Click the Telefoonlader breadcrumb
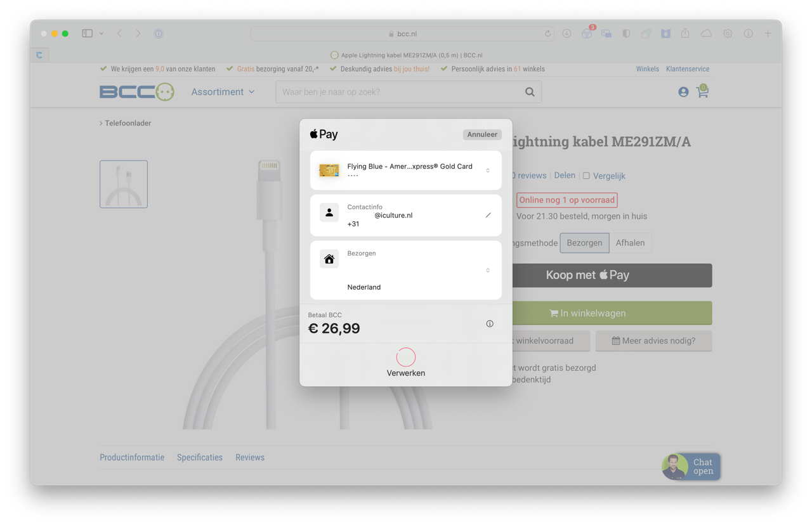 (x=128, y=123)
